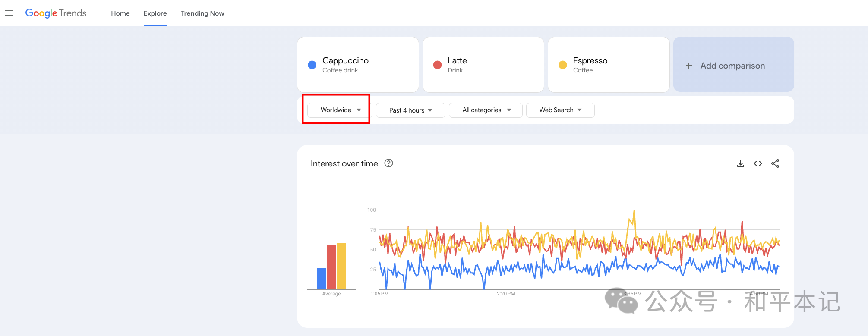Open the embed code icon
This screenshot has height=336, width=868.
(x=758, y=163)
